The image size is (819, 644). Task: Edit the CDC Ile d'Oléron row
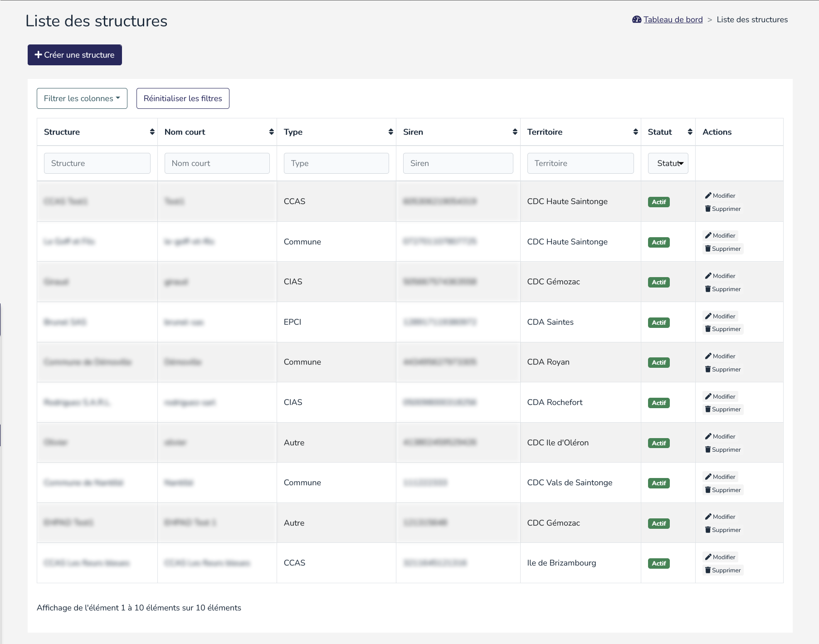pos(720,436)
